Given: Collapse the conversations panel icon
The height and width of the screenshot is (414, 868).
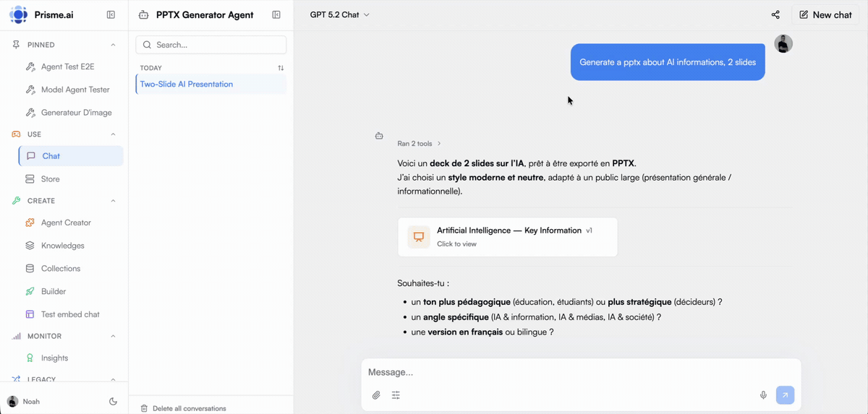Looking at the screenshot, I should tap(276, 14).
